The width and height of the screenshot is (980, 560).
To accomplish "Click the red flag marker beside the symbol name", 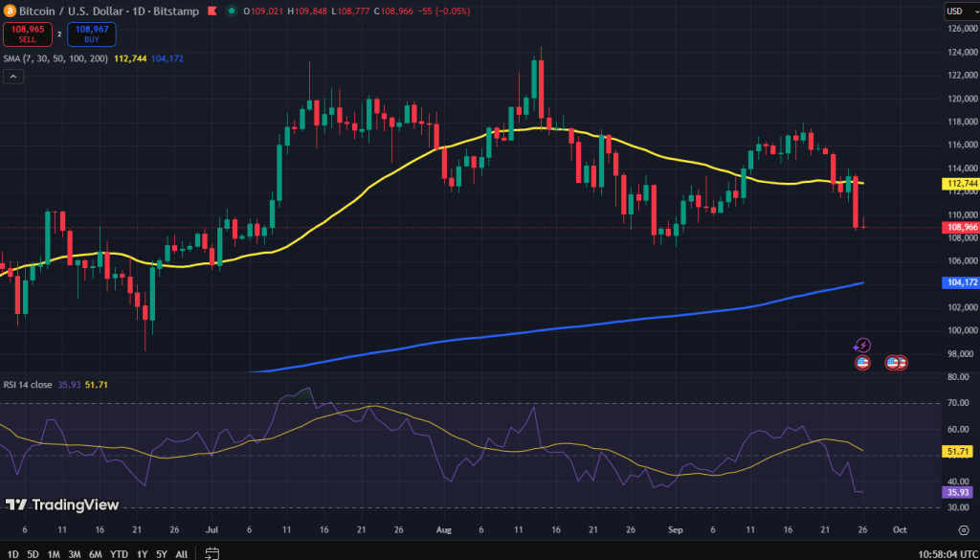I will (x=212, y=11).
